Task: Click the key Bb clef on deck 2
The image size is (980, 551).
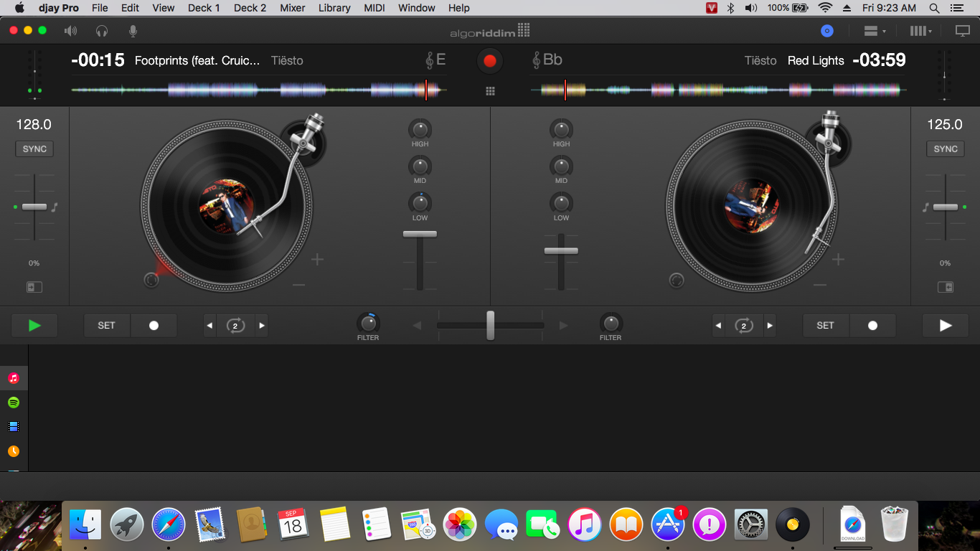Action: pyautogui.click(x=547, y=60)
